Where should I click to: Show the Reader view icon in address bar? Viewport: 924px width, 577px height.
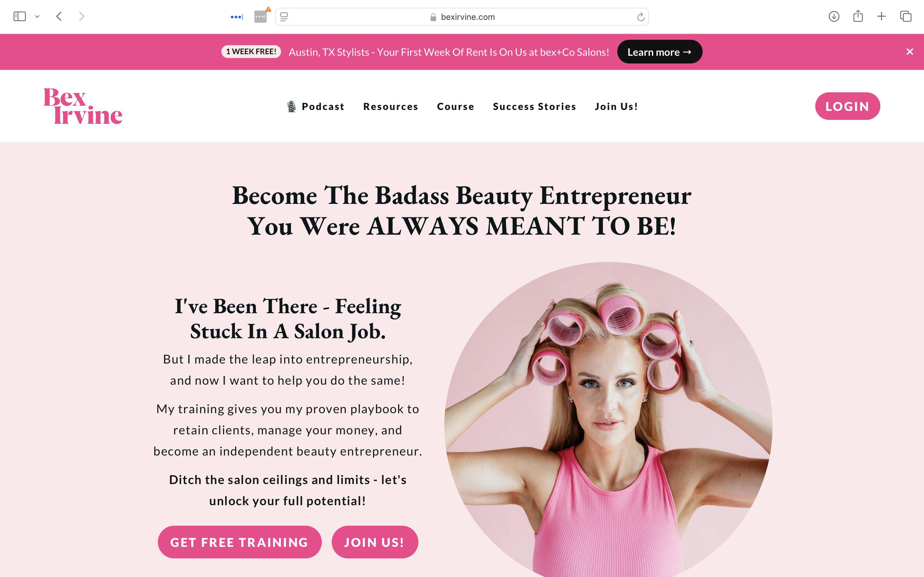coord(284,17)
